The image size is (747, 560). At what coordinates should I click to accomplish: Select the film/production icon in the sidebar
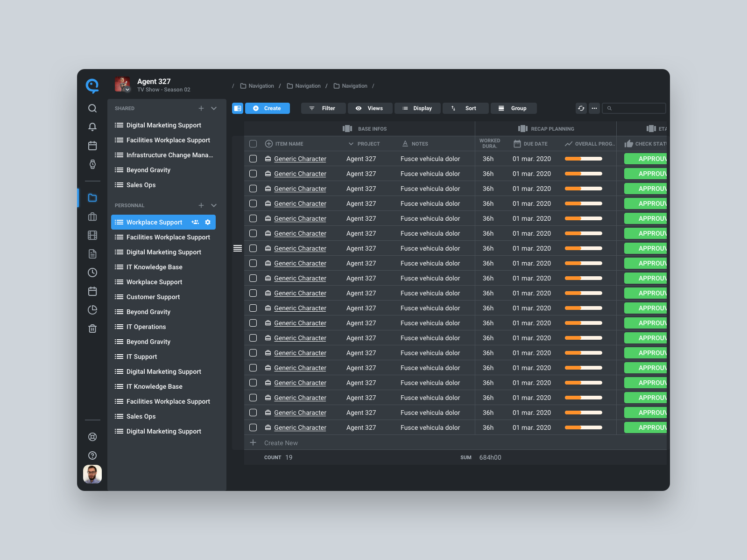(x=92, y=235)
